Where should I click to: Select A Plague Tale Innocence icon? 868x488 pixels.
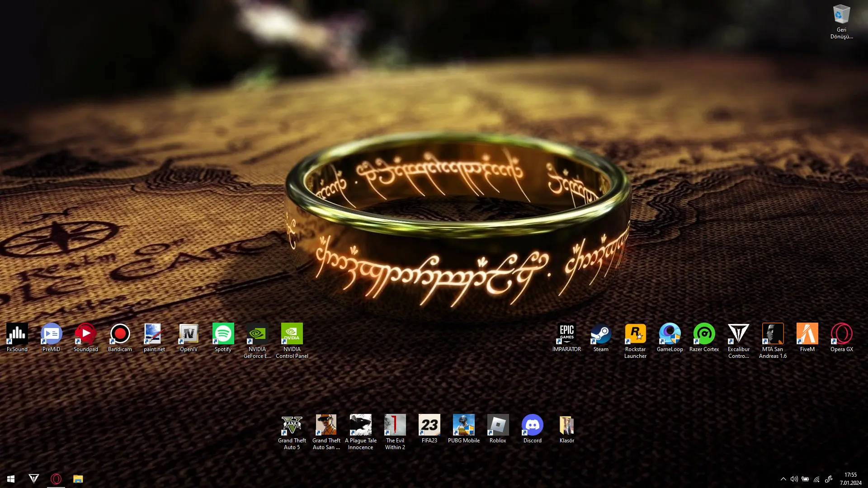(x=360, y=432)
